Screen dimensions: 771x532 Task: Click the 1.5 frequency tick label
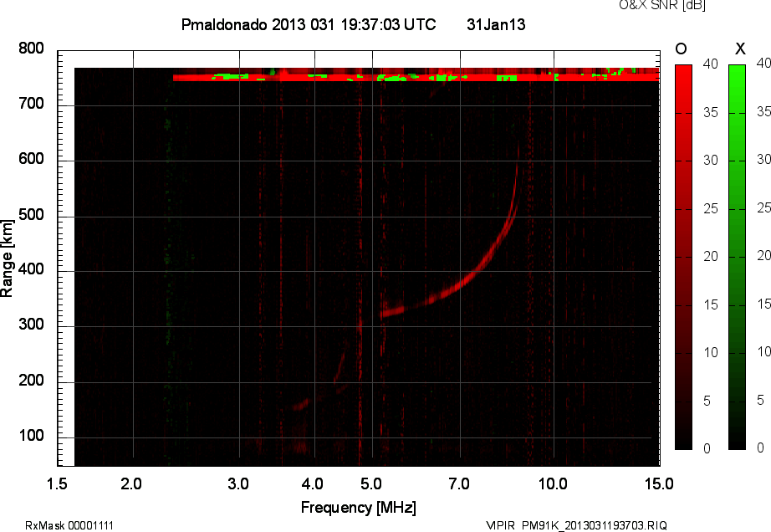[x=57, y=484]
